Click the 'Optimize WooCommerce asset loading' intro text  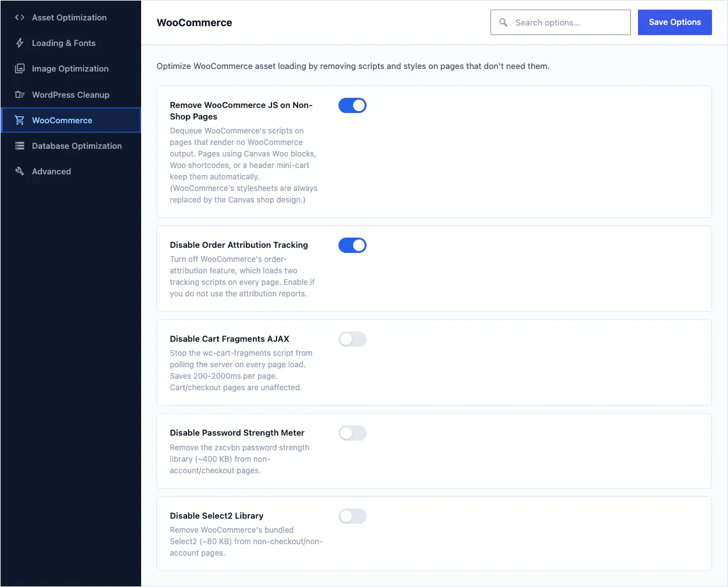point(353,66)
